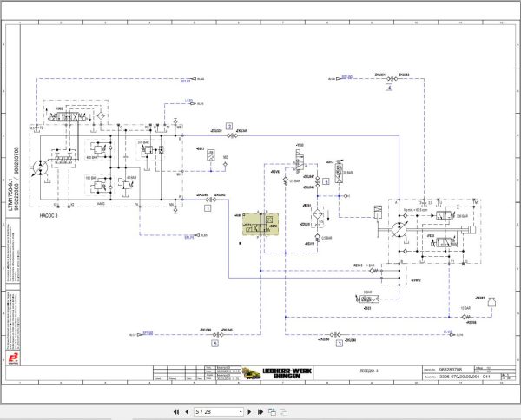Click the boxed reference number 5
The height and width of the screenshot is (420, 521).
[x=215, y=344]
